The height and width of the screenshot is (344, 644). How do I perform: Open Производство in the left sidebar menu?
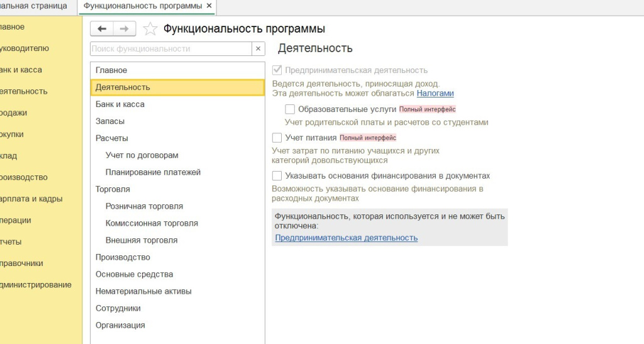(24, 177)
